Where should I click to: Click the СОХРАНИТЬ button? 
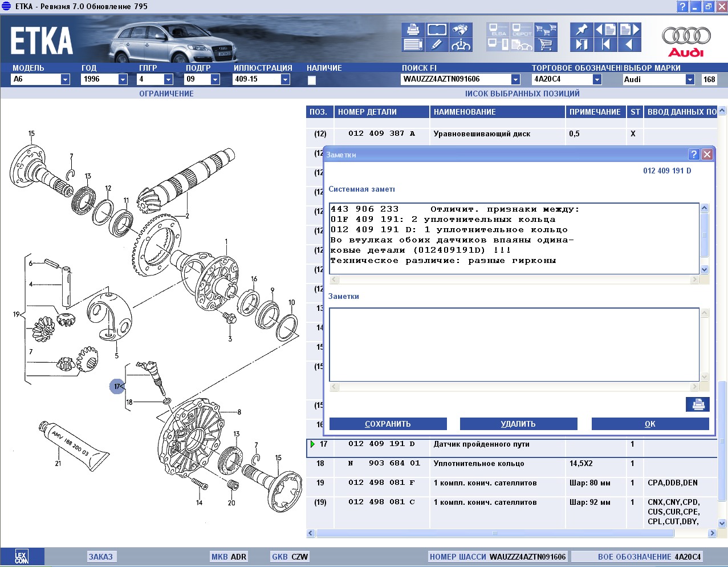388,424
